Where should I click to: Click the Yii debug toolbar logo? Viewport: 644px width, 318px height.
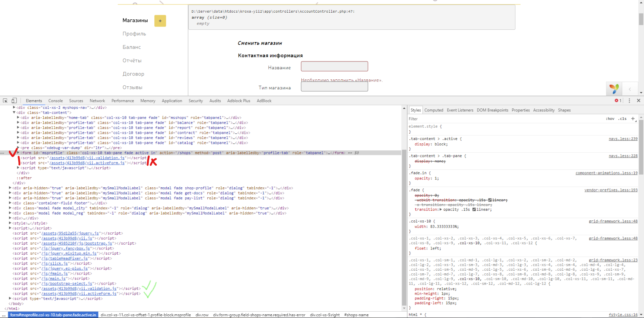(614, 89)
